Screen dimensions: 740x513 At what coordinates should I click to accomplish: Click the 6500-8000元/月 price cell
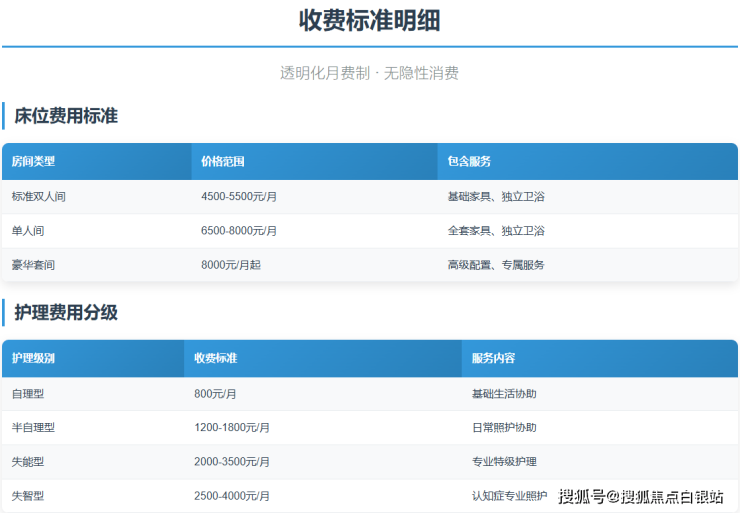click(x=239, y=231)
